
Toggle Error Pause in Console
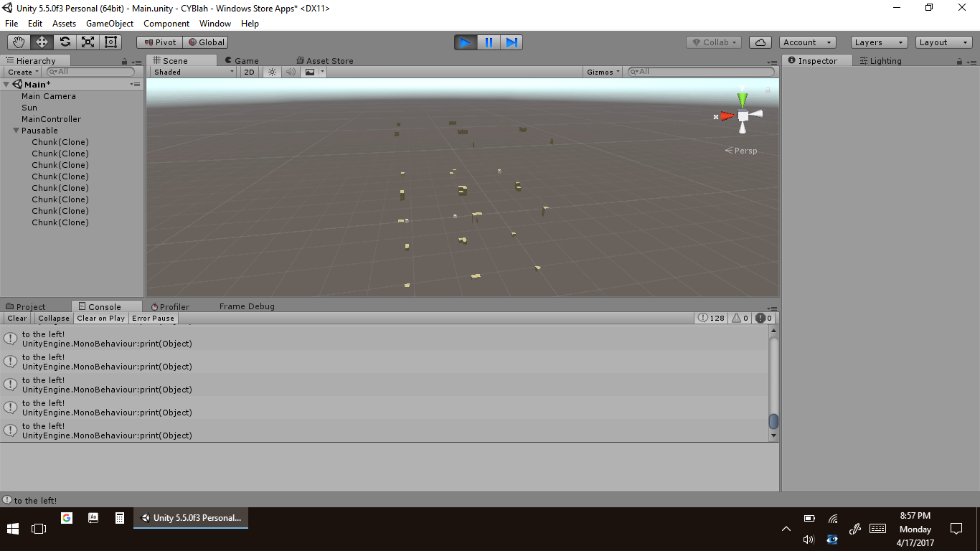[x=153, y=318]
